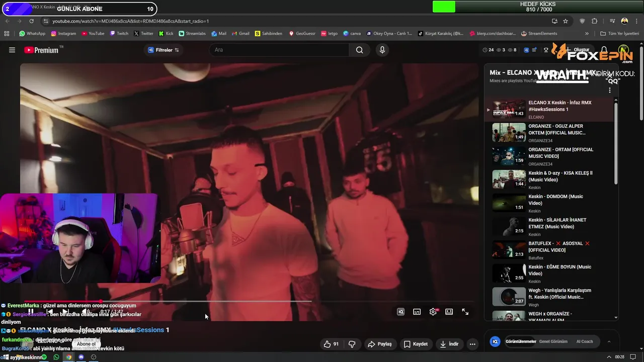644x362 pixels.
Task: Bookmark this page with star icon
Action: [x=566, y=21]
